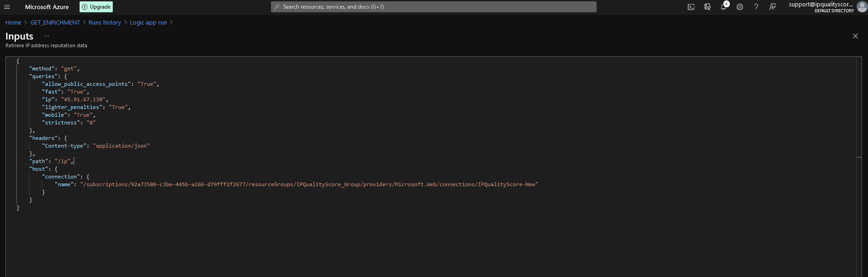Focus the search resources, services, and docs field
The image size is (868, 277).
pyautogui.click(x=433, y=7)
